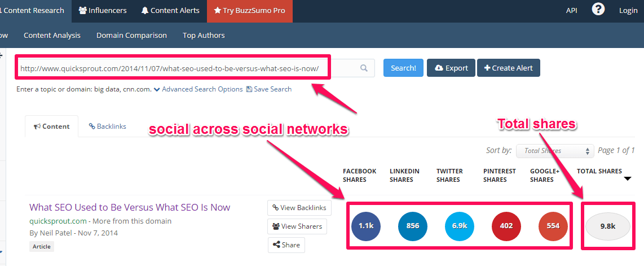
Task: Click the quicksprout.com domain link
Action: (58, 221)
